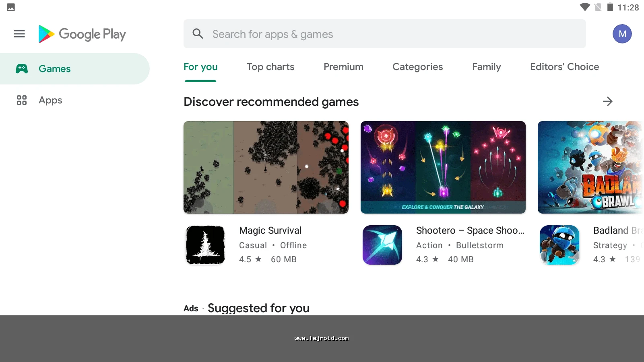
Task: Click the Apps grid icon
Action: pos(22,100)
